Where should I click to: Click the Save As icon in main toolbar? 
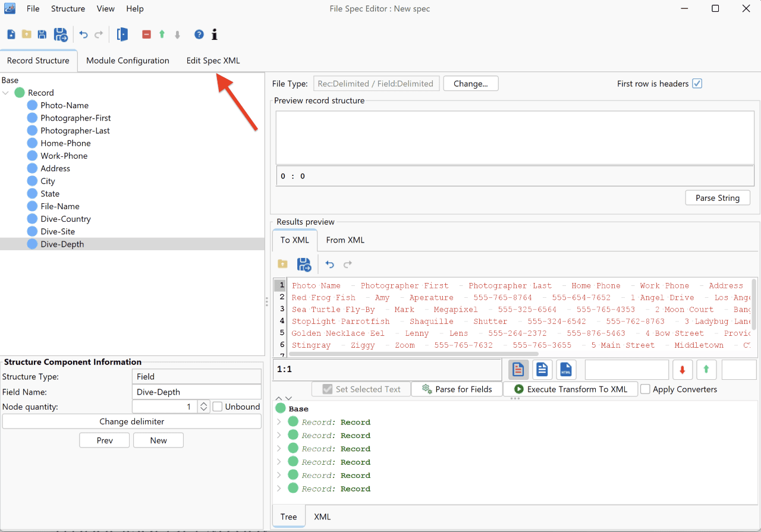pyautogui.click(x=61, y=34)
